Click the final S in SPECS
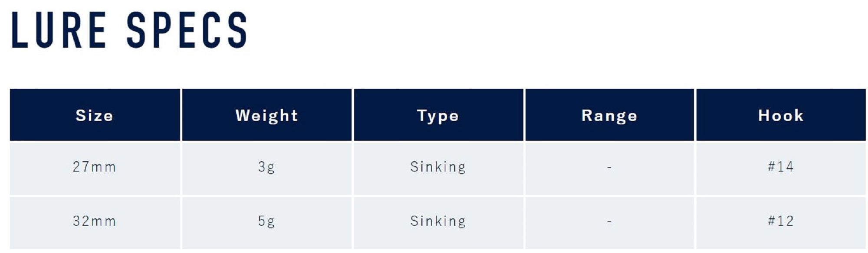The height and width of the screenshot is (253, 868). pyautogui.click(x=237, y=30)
